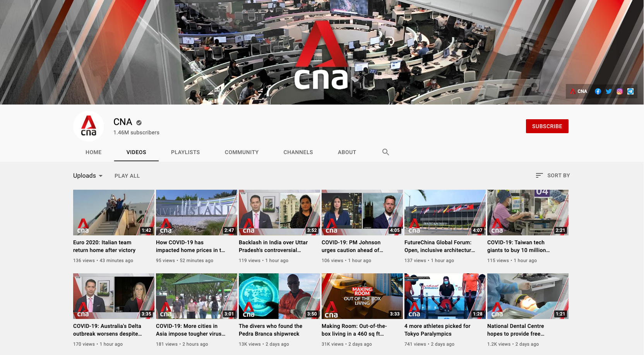Go to the Community tab
Screen dimensions: 644x355
[x=241, y=152]
